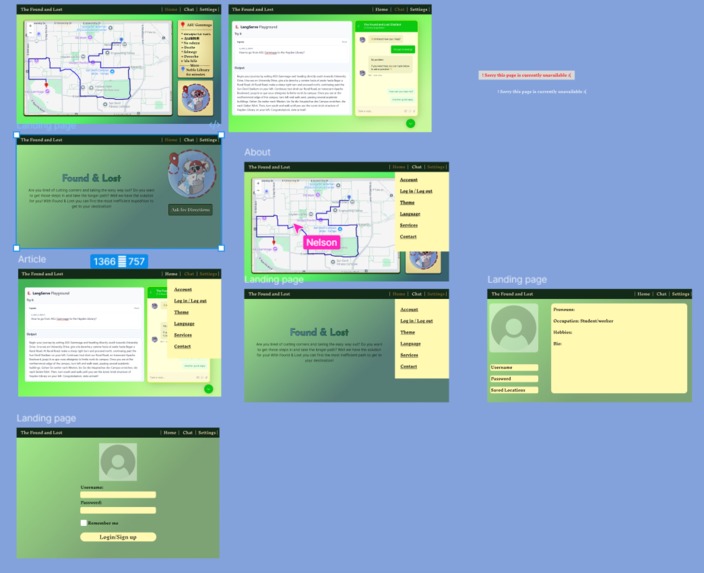The image size is (704, 573).
Task: Click Home in the About frame navbar
Action: tap(399, 167)
